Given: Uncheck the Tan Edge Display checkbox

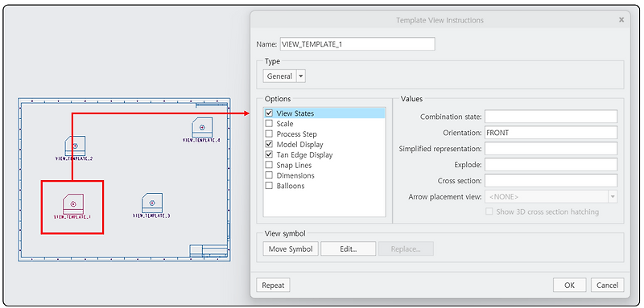Looking at the screenshot, I should (269, 154).
